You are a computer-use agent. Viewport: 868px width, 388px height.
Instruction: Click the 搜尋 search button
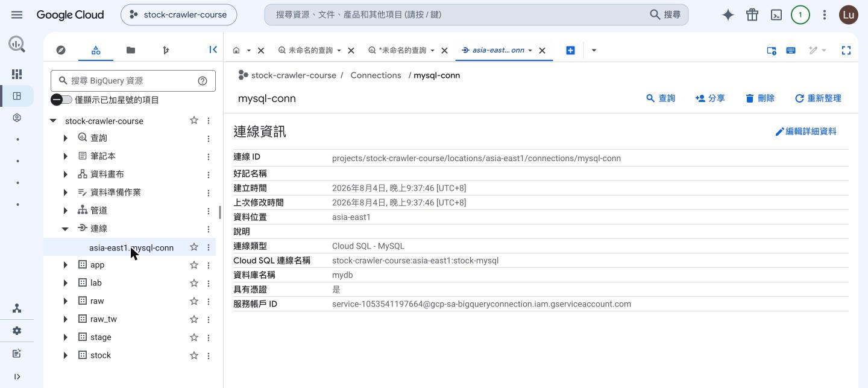pos(665,14)
